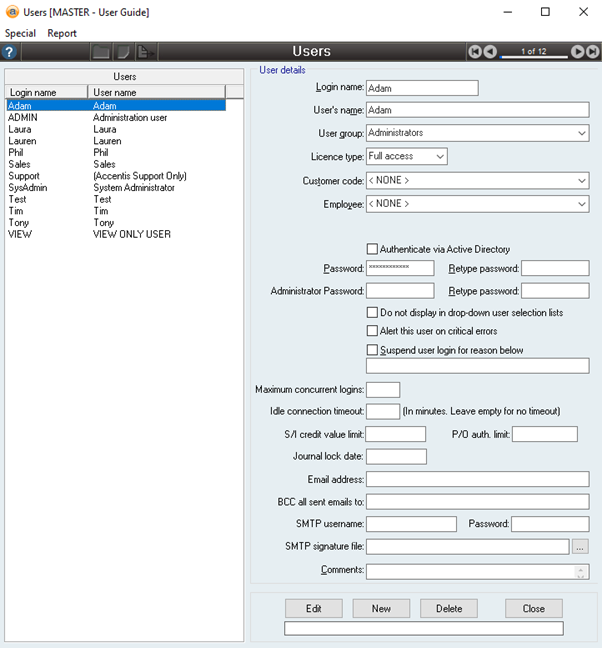The height and width of the screenshot is (648, 602).
Task: Open the User group dropdown
Action: click(581, 133)
